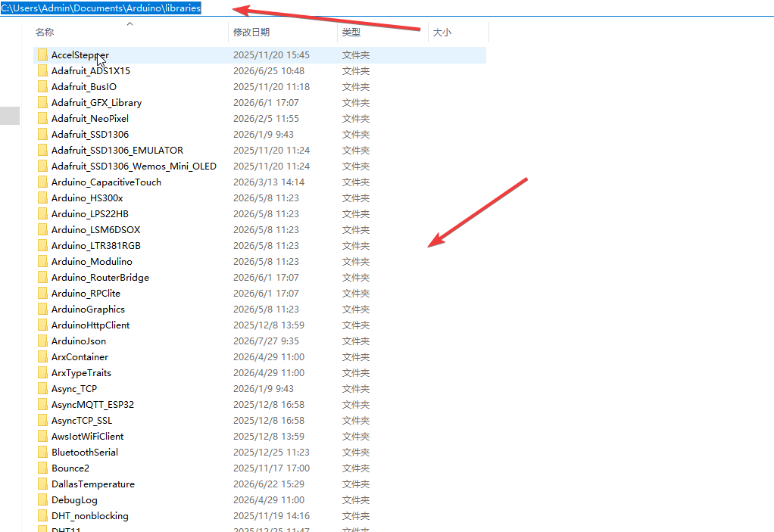Select the AwsIotWiFiClient folder name

pos(87,437)
